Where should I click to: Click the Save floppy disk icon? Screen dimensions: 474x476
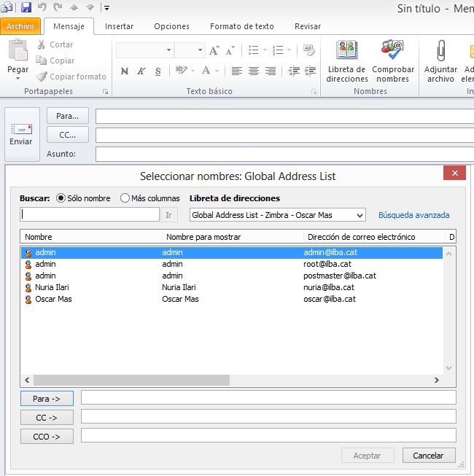26,7
